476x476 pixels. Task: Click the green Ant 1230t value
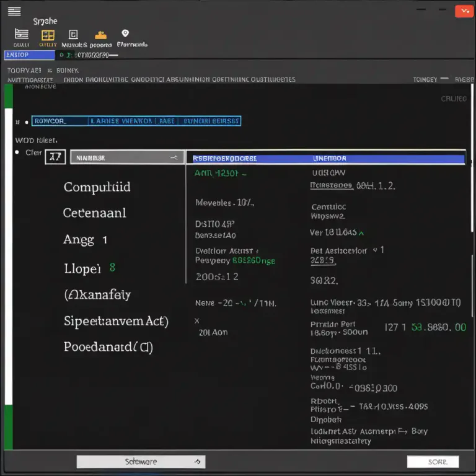point(221,174)
